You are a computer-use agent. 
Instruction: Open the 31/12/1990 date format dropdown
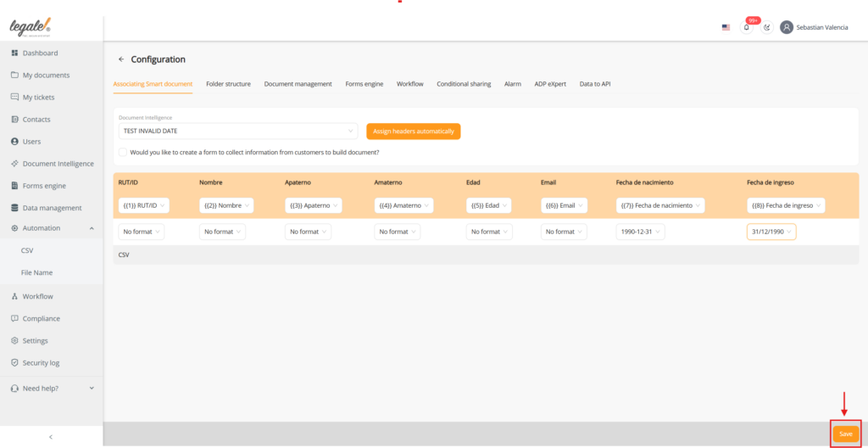point(771,232)
